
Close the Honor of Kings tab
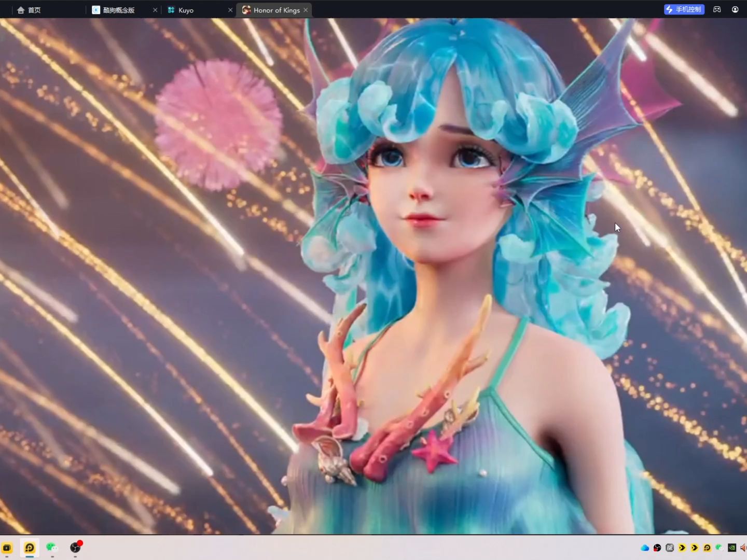306,10
